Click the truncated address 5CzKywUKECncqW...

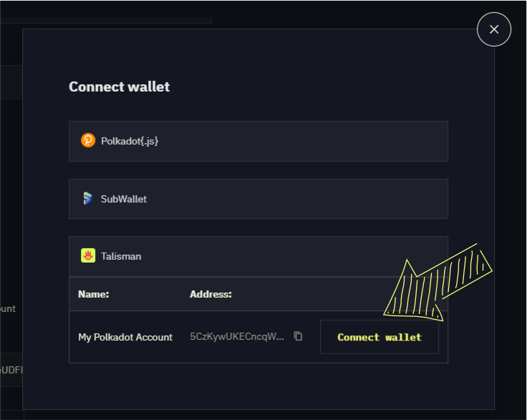pos(237,336)
